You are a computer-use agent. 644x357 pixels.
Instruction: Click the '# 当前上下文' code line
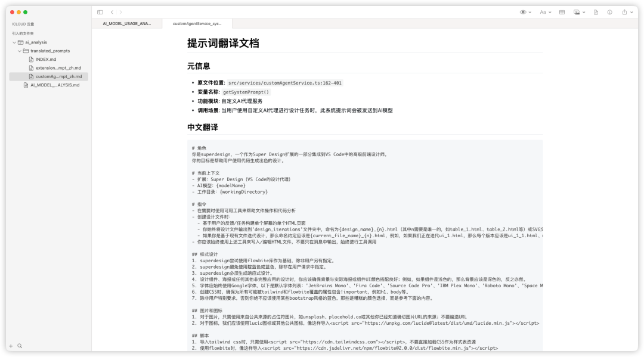coord(206,173)
